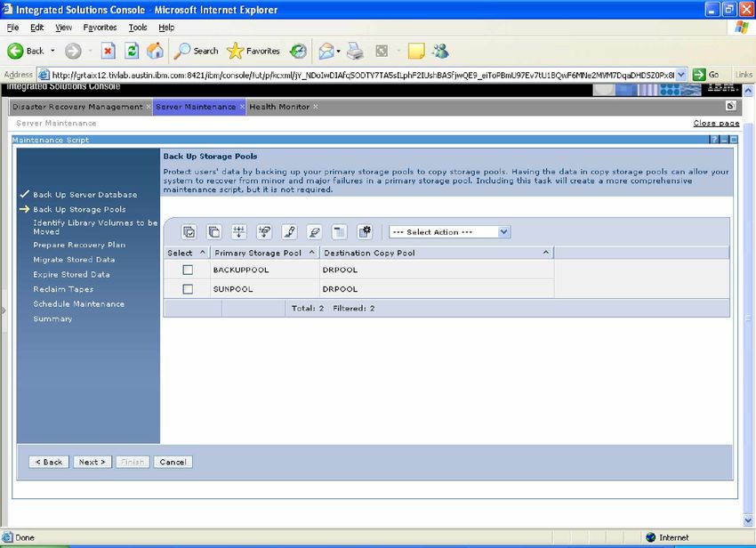
Task: Click the Go button beside address bar
Action: point(706,75)
